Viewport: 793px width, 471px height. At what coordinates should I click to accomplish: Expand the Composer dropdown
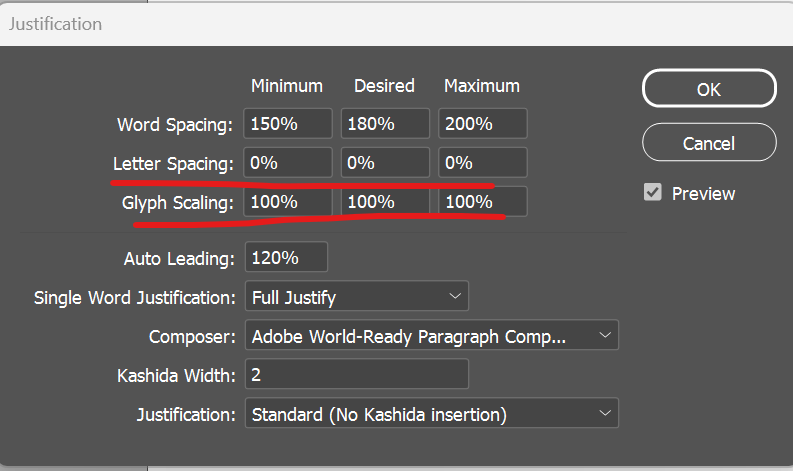coord(431,337)
